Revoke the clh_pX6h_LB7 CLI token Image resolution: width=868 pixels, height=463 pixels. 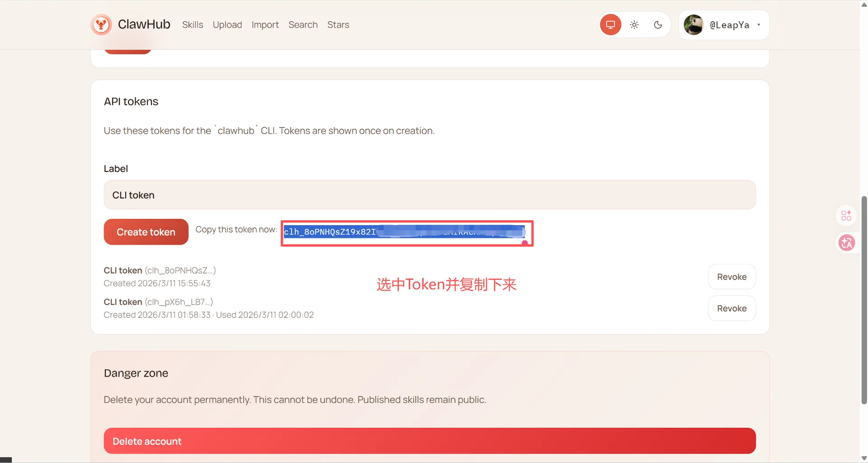(x=731, y=308)
